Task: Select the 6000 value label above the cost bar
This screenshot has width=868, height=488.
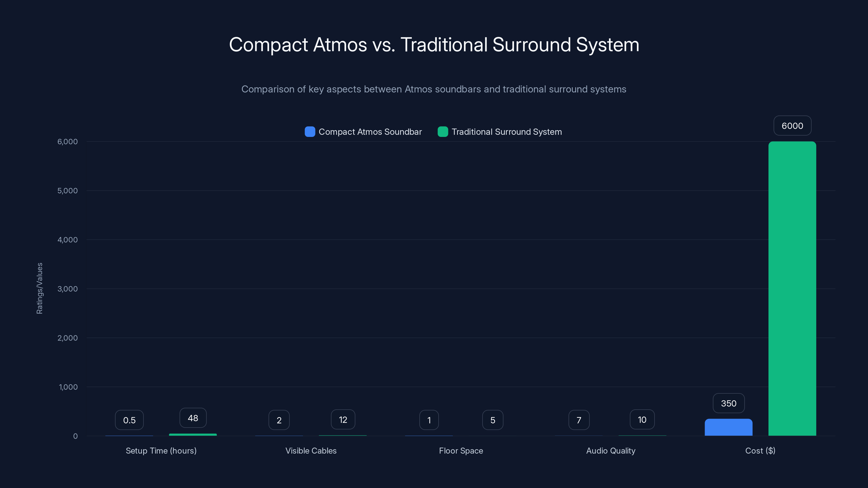Action: coord(792,125)
